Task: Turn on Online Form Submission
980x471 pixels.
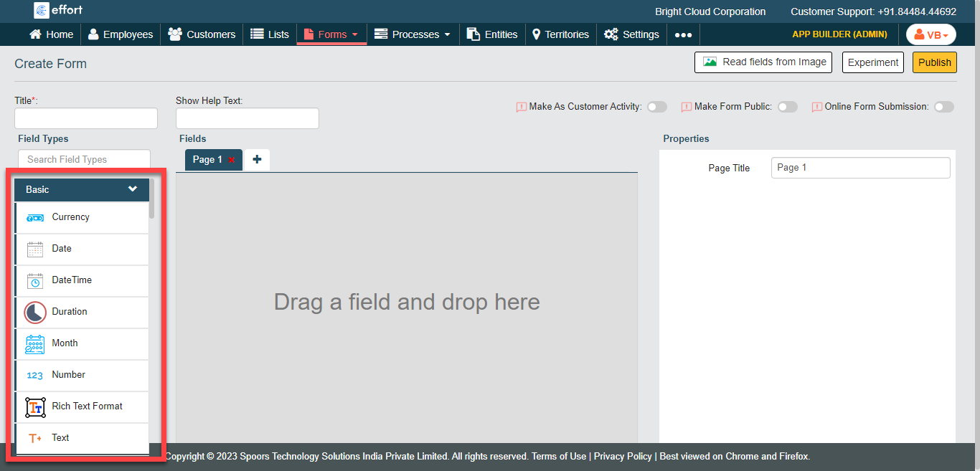Action: click(943, 107)
